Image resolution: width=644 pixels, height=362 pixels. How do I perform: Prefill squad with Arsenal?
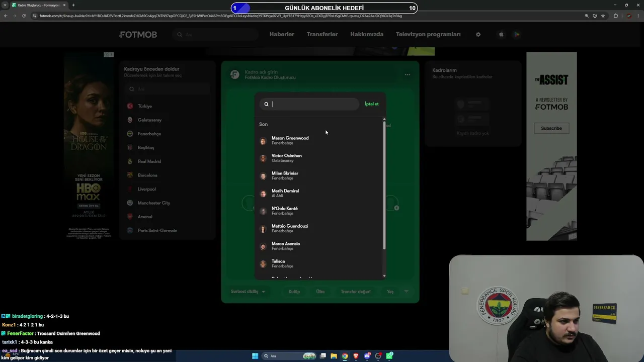(167, 217)
